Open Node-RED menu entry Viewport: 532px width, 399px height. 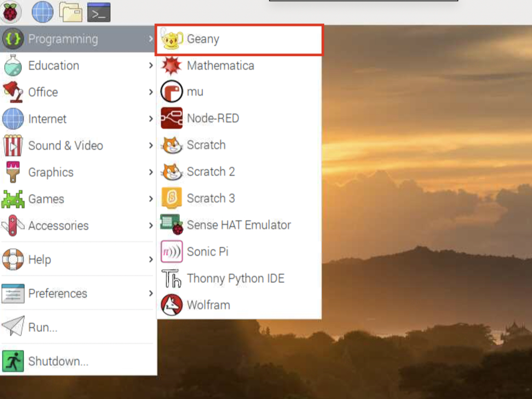[239, 118]
